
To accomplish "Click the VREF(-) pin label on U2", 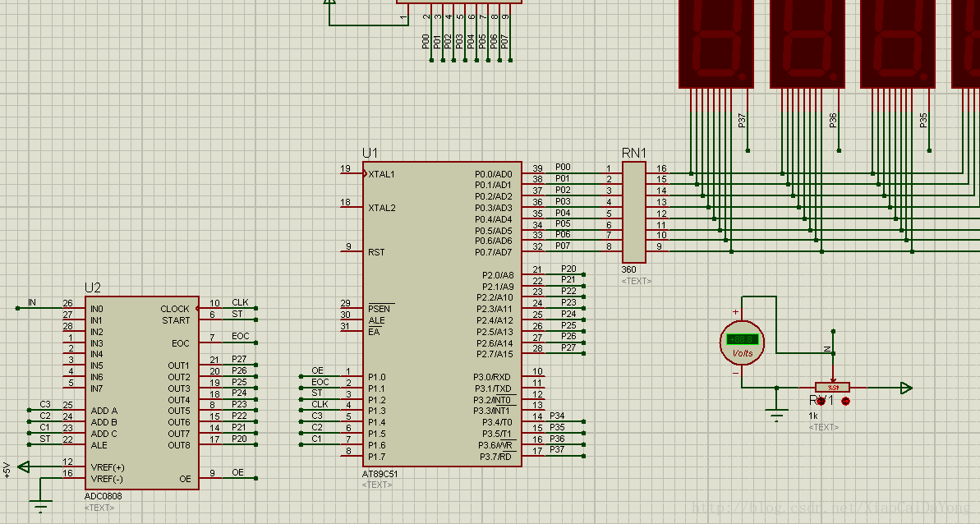I will coord(107,479).
